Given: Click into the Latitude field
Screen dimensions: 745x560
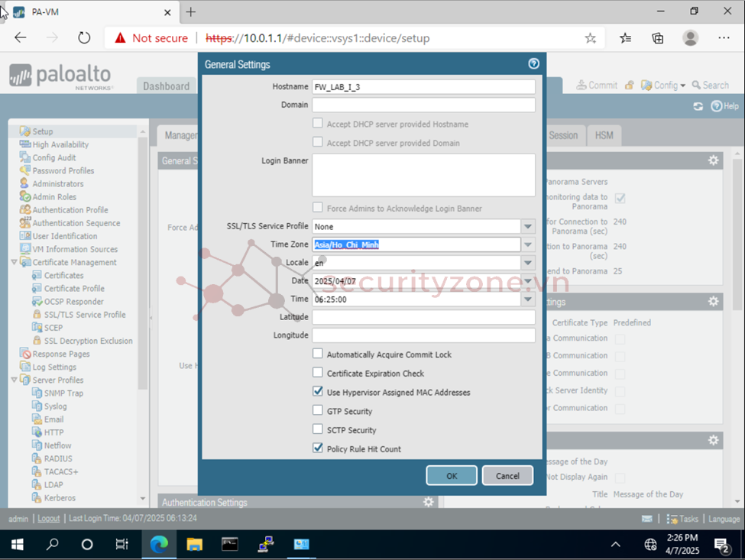Looking at the screenshot, I should click(x=423, y=317).
